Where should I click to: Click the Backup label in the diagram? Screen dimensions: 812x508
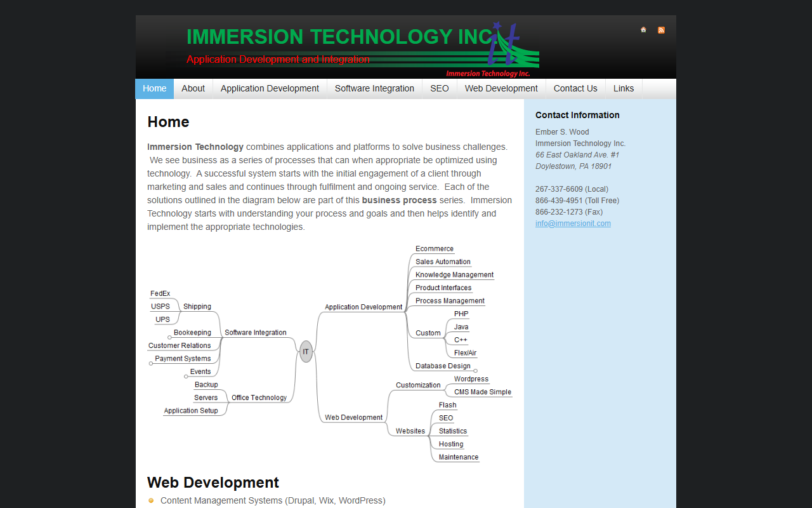click(206, 384)
